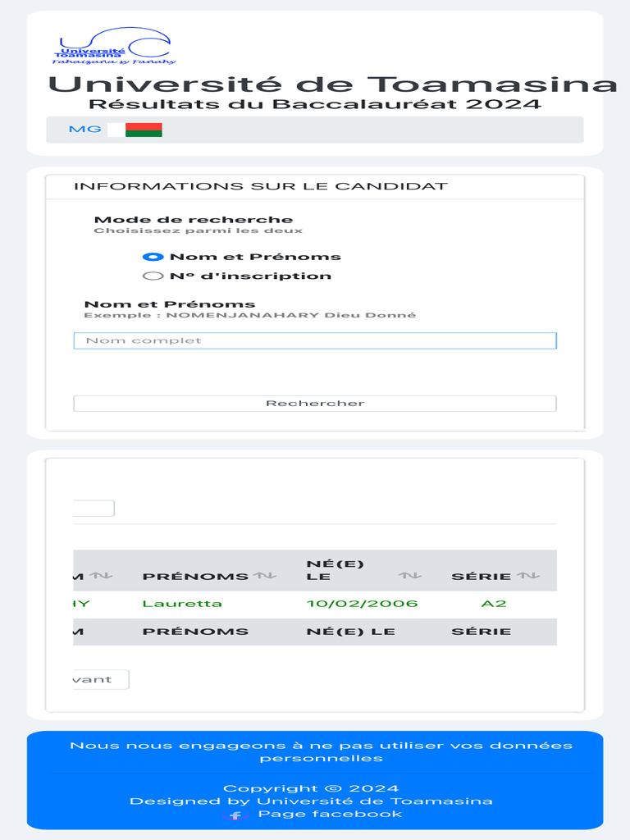
Task: Click the Lauretta result row
Action: click(x=182, y=604)
